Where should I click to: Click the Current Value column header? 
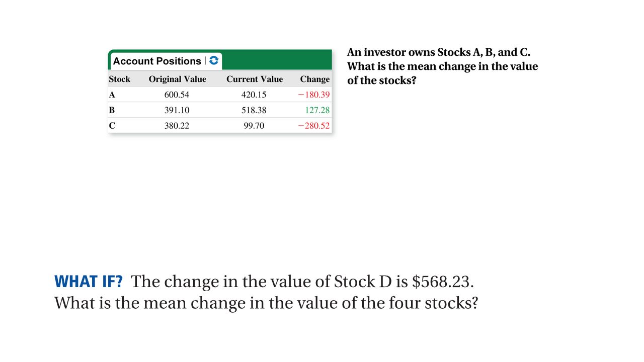[255, 79]
